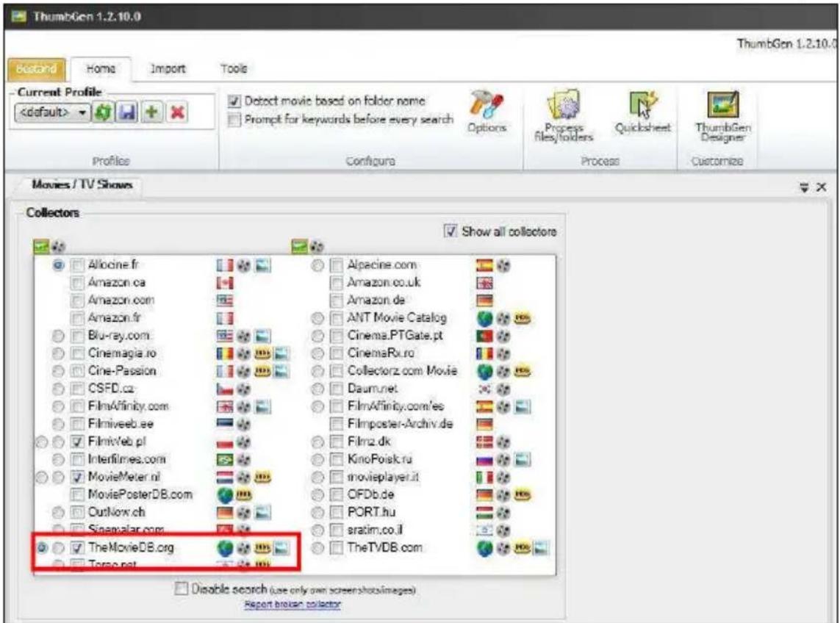Screen dimensions: 840x623
Task: Uncheck Show all collectors
Action: 450,231
